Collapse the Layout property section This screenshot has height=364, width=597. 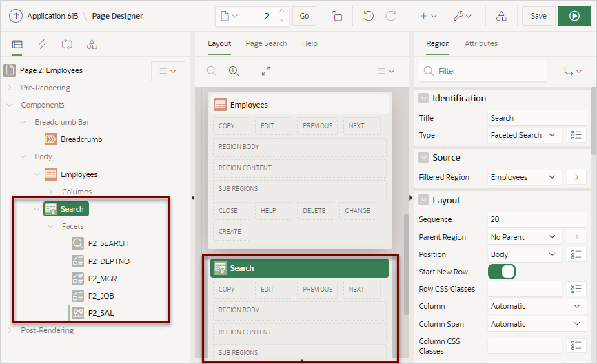(x=423, y=200)
